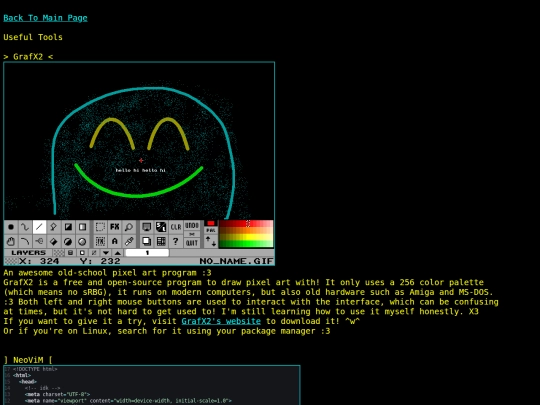Select the hand adjust-picture tool
The height and width of the screenshot is (405, 540).
pos(11,241)
